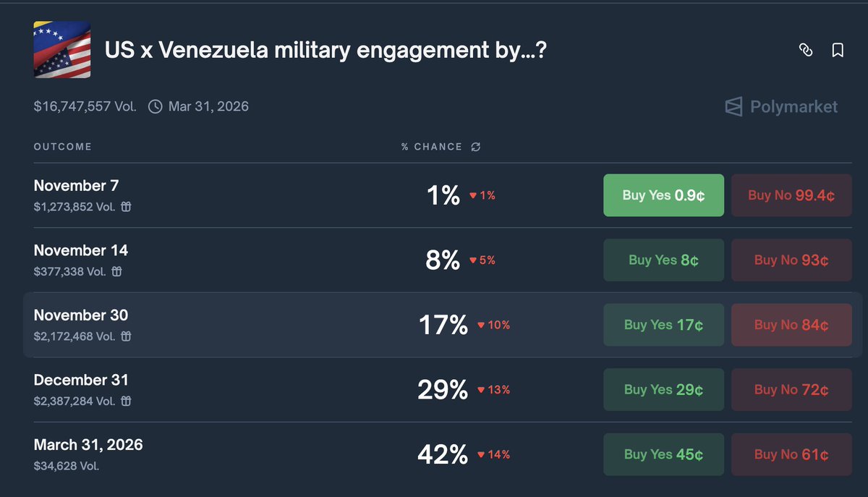The height and width of the screenshot is (497, 868).
Task: Buy No at 99.4¢ for November 7
Action: [x=791, y=195]
